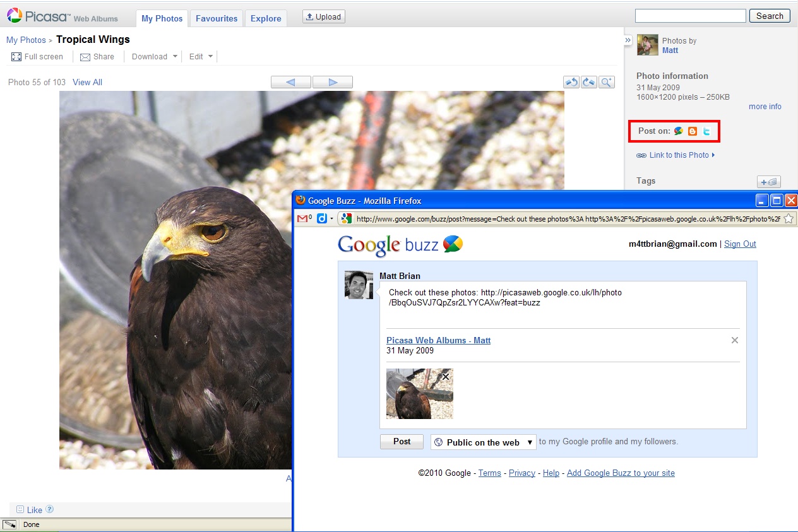The width and height of the screenshot is (798, 532).
Task: Click Add Google Buzz to your site
Action: (x=621, y=473)
